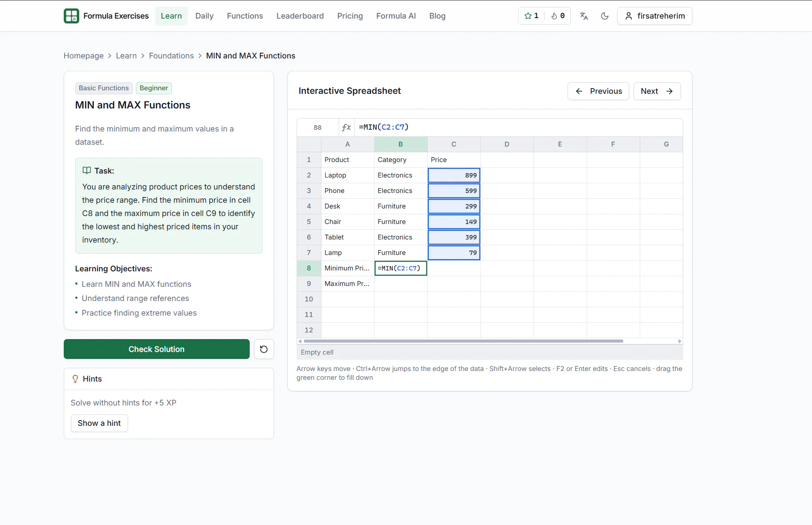Click Show a hint button
This screenshot has width=812, height=525.
click(x=99, y=423)
